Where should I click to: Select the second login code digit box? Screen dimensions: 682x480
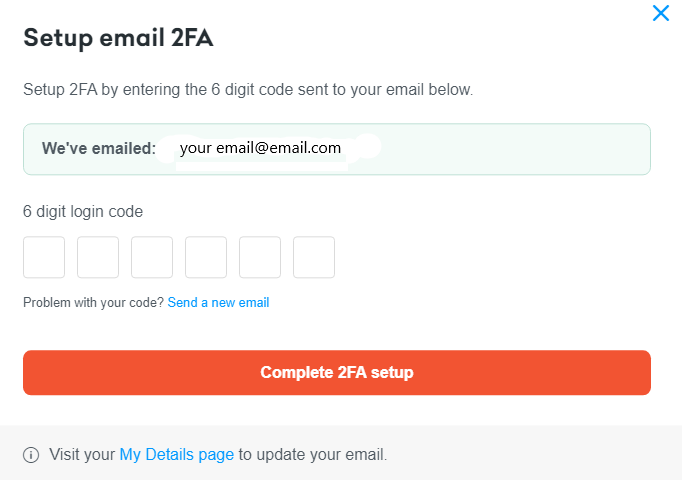tap(98, 257)
